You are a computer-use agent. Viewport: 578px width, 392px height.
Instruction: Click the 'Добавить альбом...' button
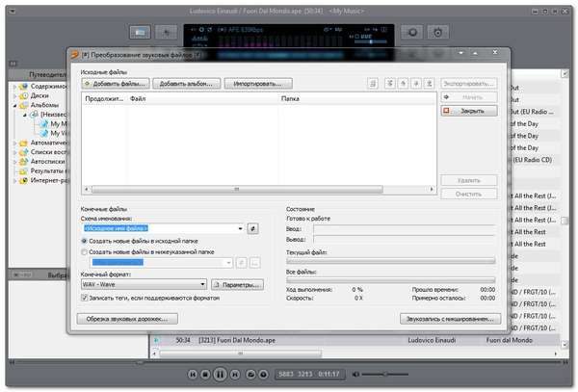pos(188,84)
